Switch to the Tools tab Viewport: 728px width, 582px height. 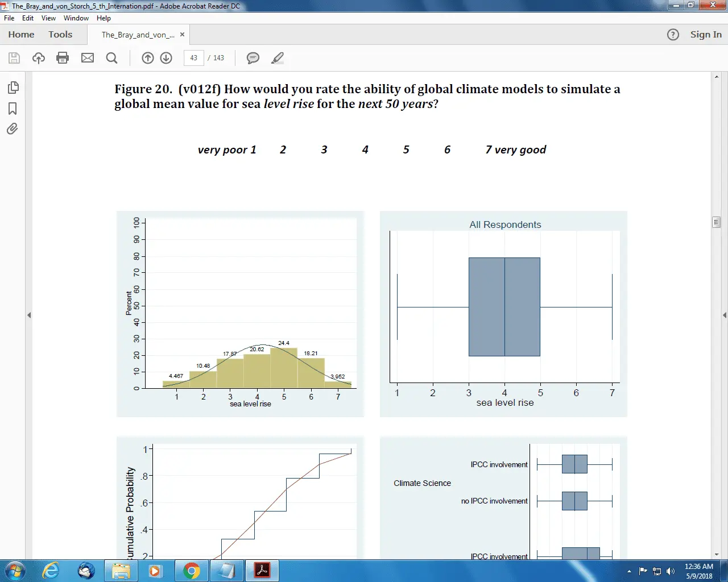(x=60, y=35)
